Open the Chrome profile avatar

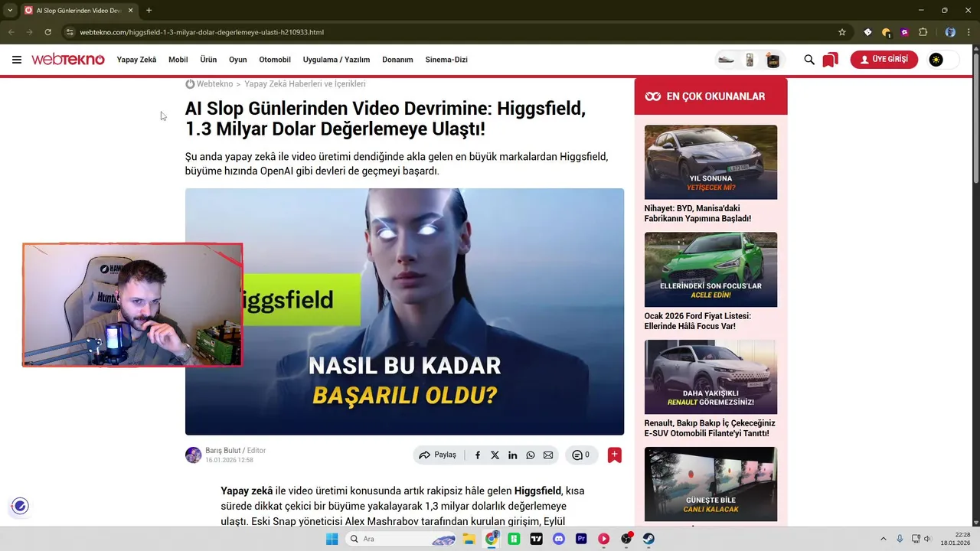pyautogui.click(x=950, y=32)
